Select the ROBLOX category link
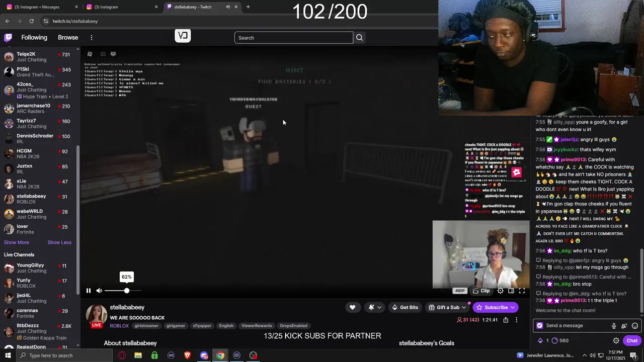This screenshot has height=362, width=644. [x=119, y=326]
